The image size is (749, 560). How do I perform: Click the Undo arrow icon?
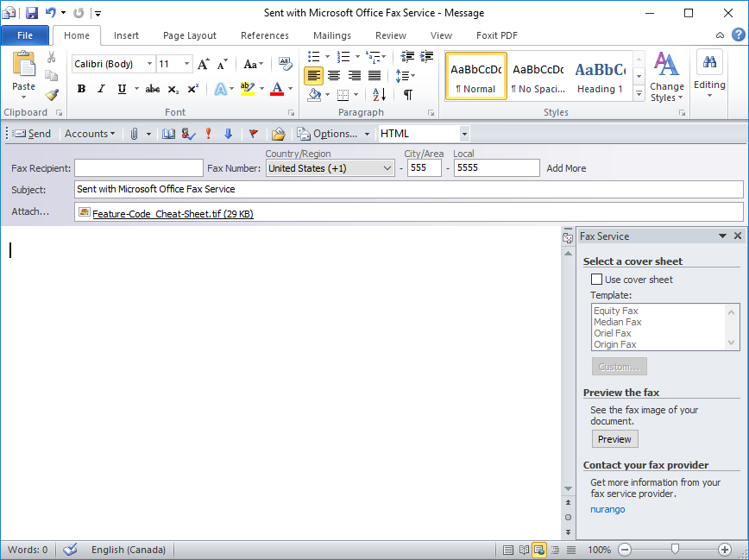51,13
